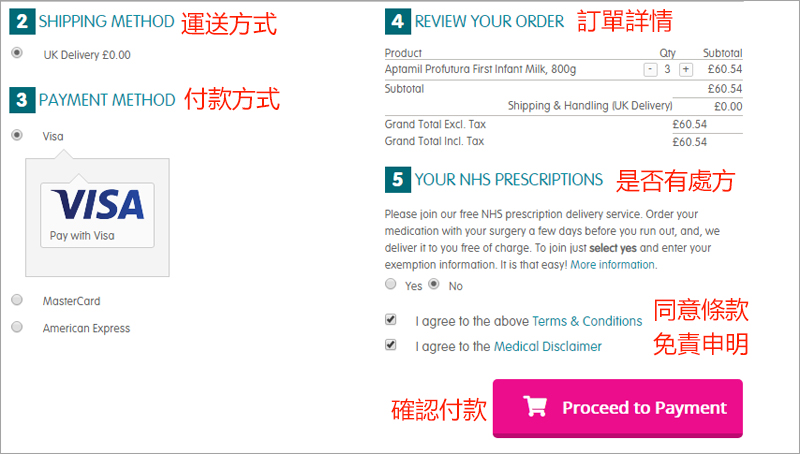Click the step 5 NHS Prescriptions badge
Viewport: 800px width, 454px height.
click(x=397, y=180)
